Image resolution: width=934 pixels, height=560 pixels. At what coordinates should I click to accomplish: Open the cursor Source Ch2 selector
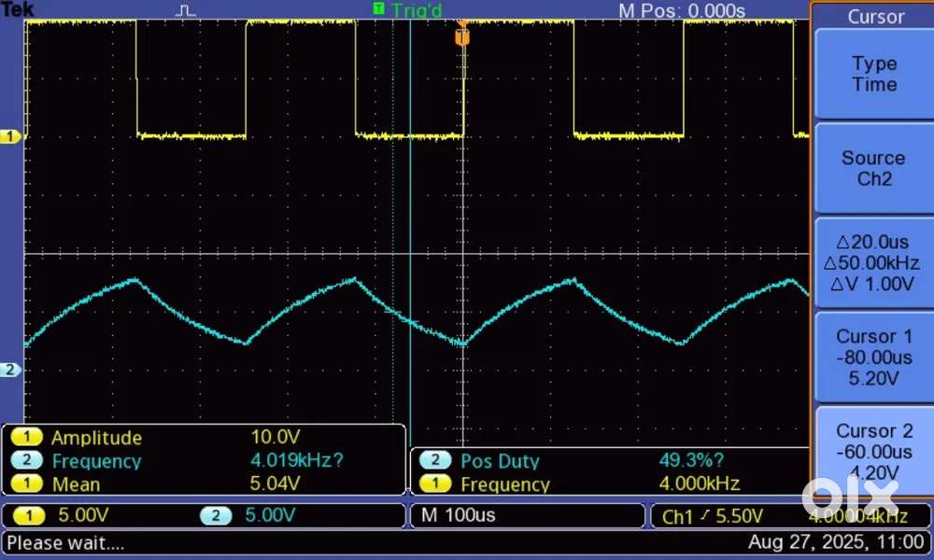[874, 168]
